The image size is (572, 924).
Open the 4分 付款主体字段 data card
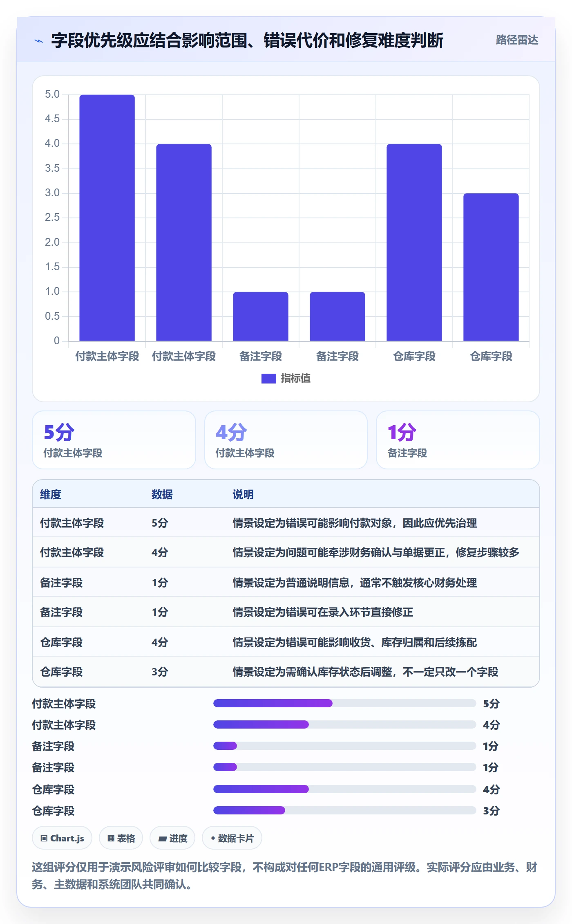[x=286, y=440]
